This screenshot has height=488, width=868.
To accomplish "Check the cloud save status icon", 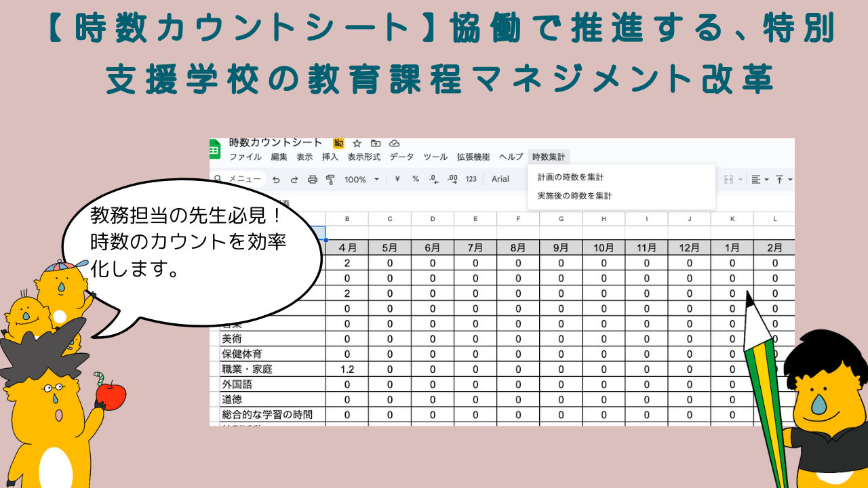I will 394,143.
